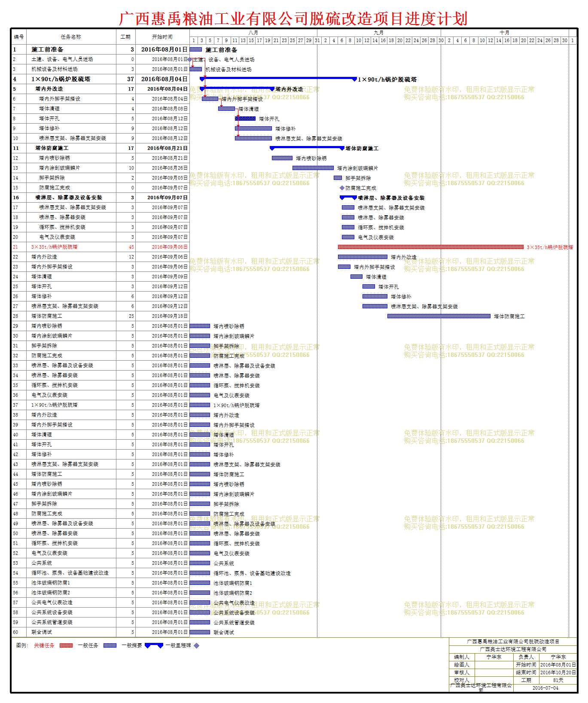The image size is (588, 703).
Task: Click the 八月 month header
Action: click(x=253, y=33)
